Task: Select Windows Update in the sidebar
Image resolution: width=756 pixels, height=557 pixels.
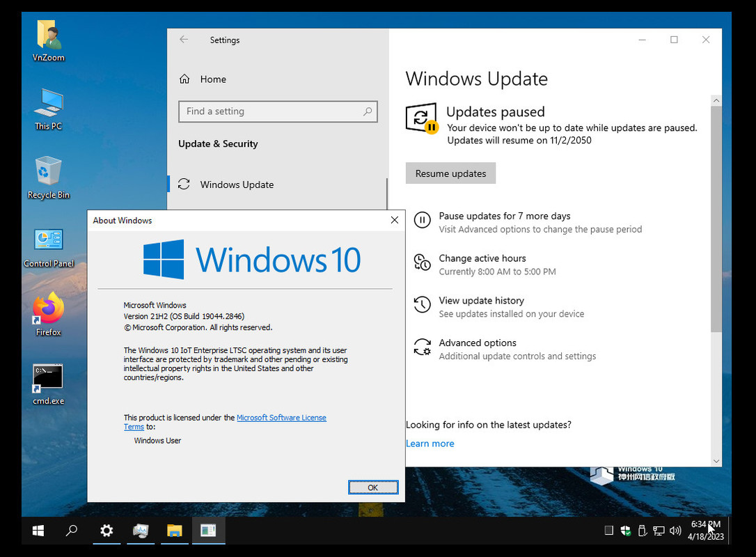Action: point(277,185)
